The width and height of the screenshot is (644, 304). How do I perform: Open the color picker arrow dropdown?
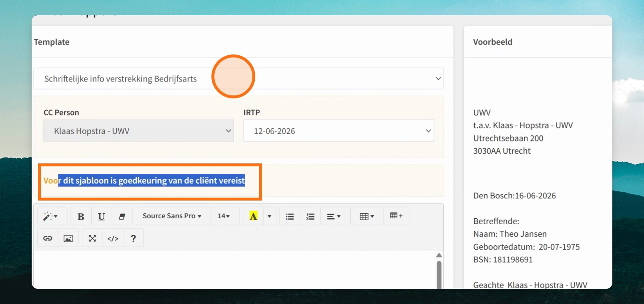click(x=269, y=216)
